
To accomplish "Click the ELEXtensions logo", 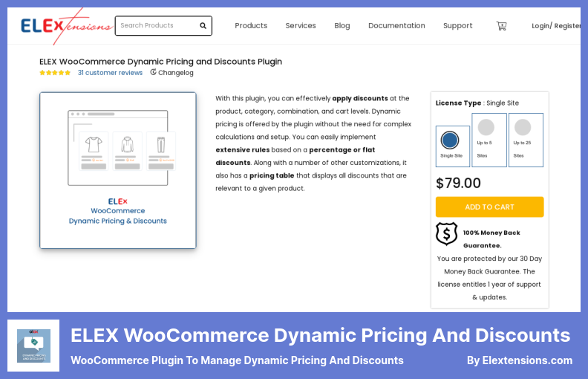I will tap(66, 26).
